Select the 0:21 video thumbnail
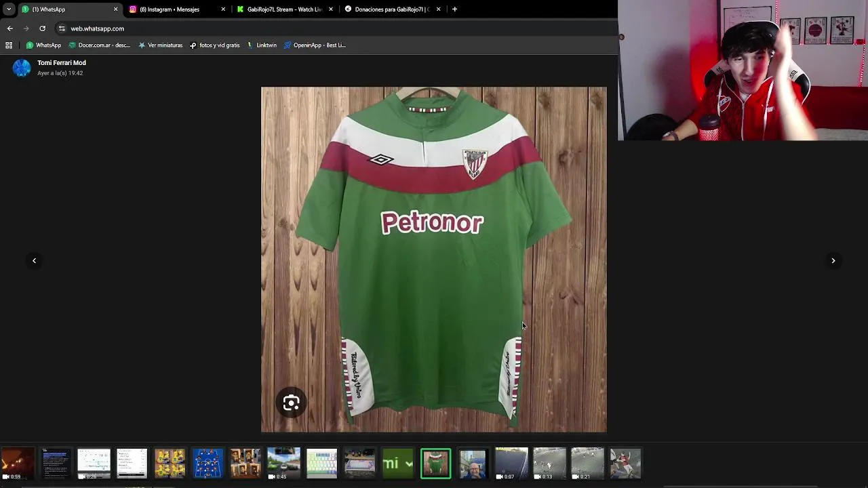Viewport: 868px width, 488px height. point(587,464)
